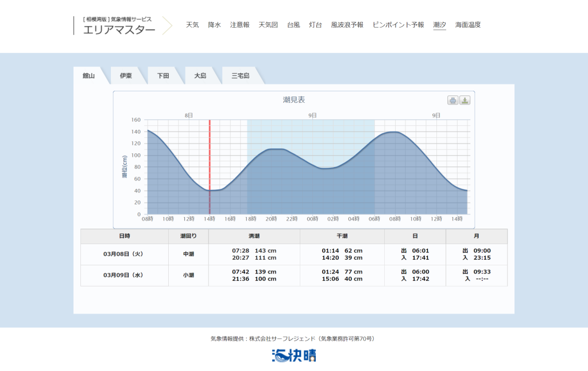
Task: Select the 潮汐 menu item
Action: pyautogui.click(x=439, y=25)
